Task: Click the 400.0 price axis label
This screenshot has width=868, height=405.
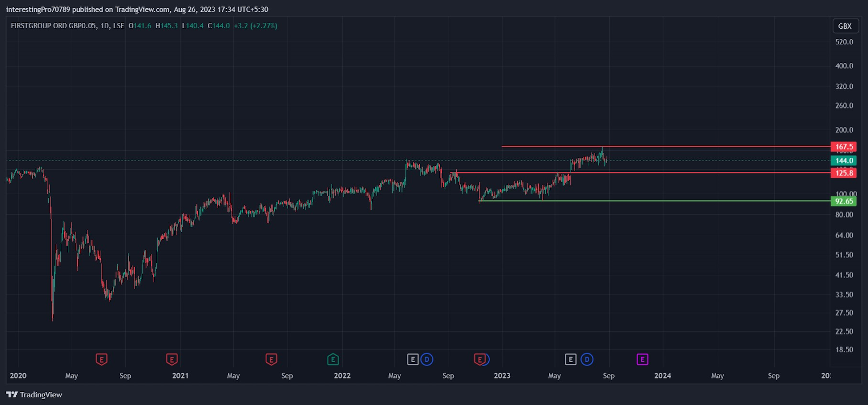Action: click(844, 66)
